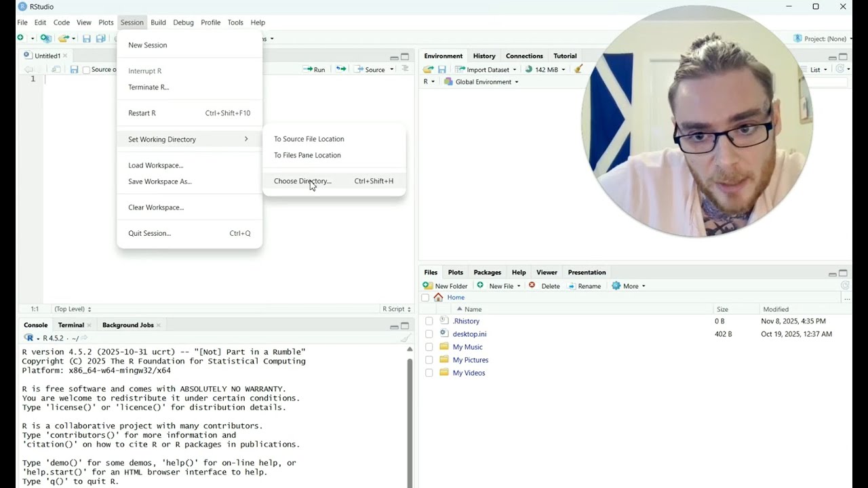Check the box for My Videos folder
This screenshot has height=488, width=868.
click(x=429, y=373)
